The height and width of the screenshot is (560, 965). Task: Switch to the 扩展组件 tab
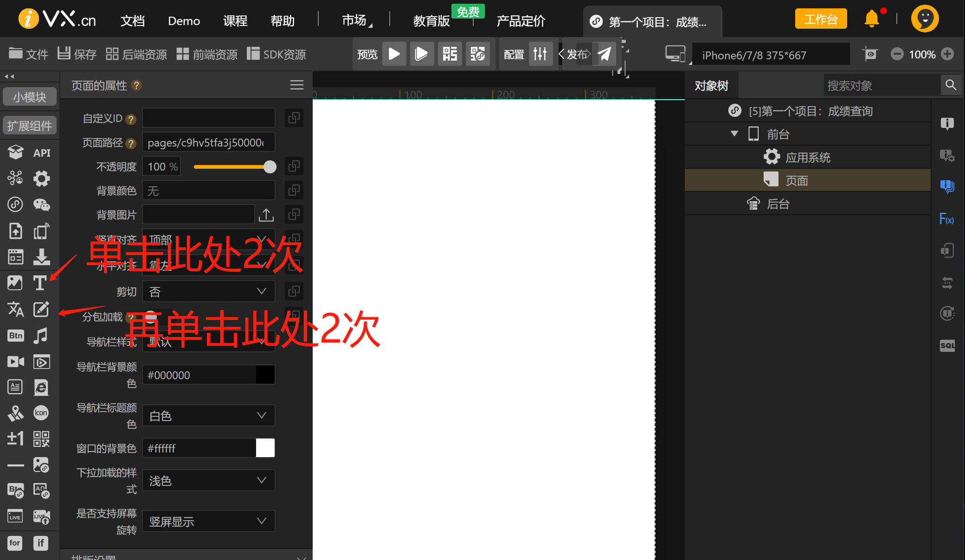(x=30, y=126)
